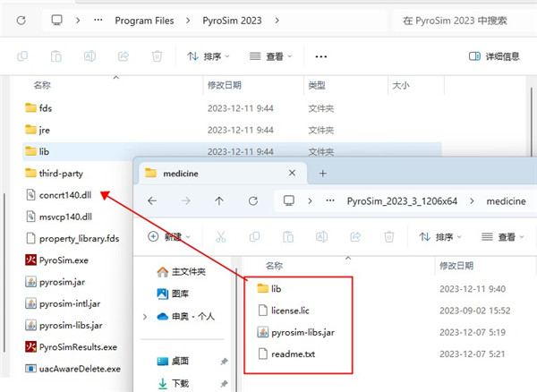Click the Delete trash icon in the medicine window

[x=389, y=236]
